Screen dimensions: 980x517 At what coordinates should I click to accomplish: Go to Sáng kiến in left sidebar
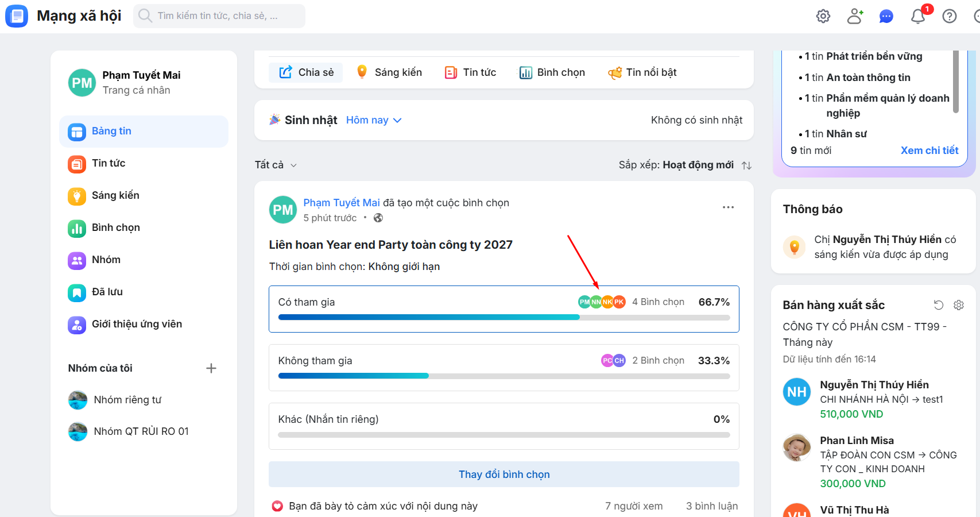(x=115, y=195)
